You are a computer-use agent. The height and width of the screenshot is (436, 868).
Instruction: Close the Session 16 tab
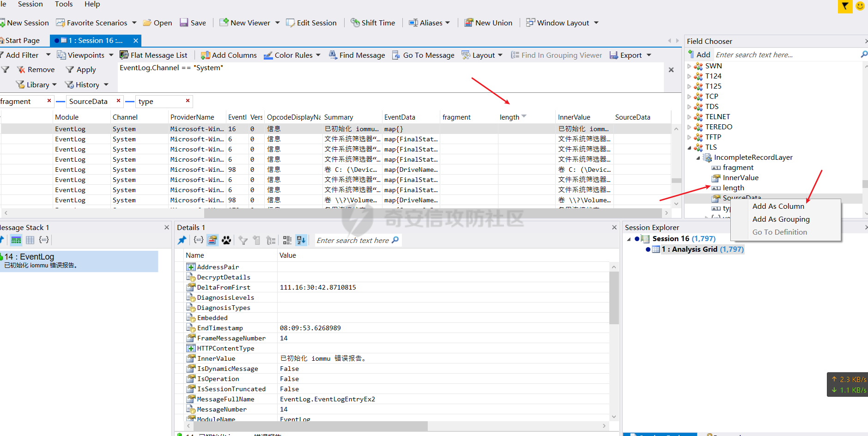[136, 41]
